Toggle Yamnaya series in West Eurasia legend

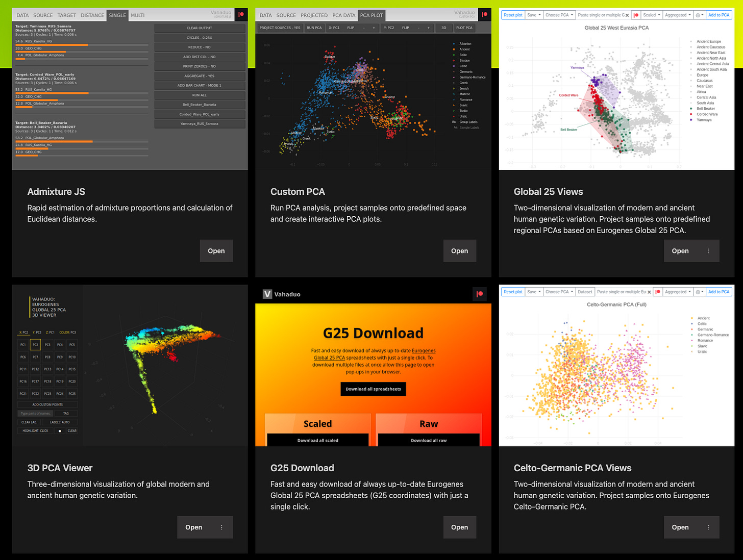[x=701, y=120]
